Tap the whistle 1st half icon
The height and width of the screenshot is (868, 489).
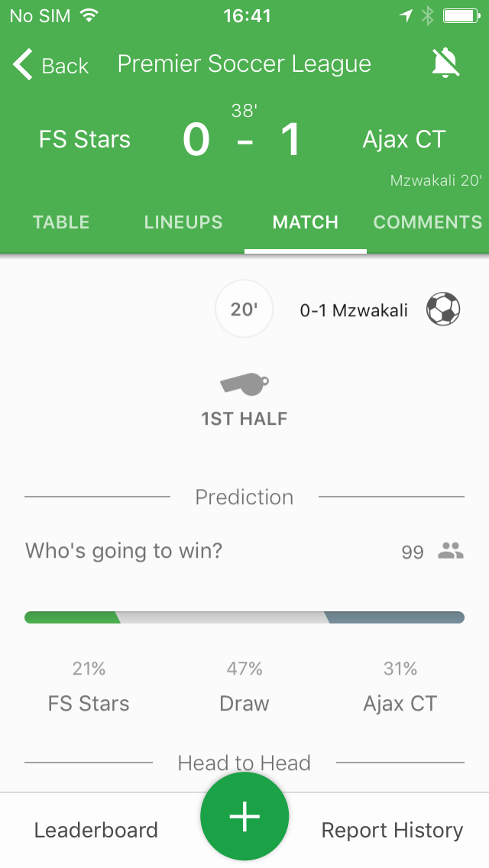click(244, 384)
